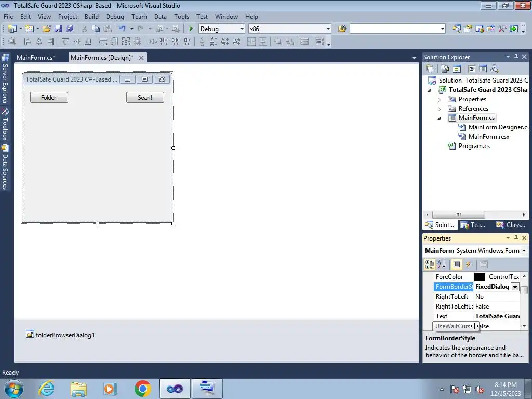This screenshot has height=399, width=532.
Task: Click the Align Lefts layout icon
Action: point(28,42)
